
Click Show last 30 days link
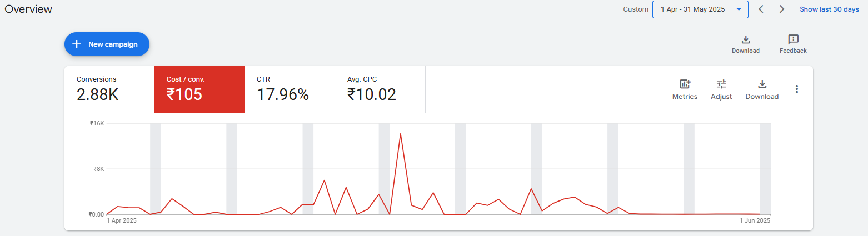pyautogui.click(x=829, y=9)
